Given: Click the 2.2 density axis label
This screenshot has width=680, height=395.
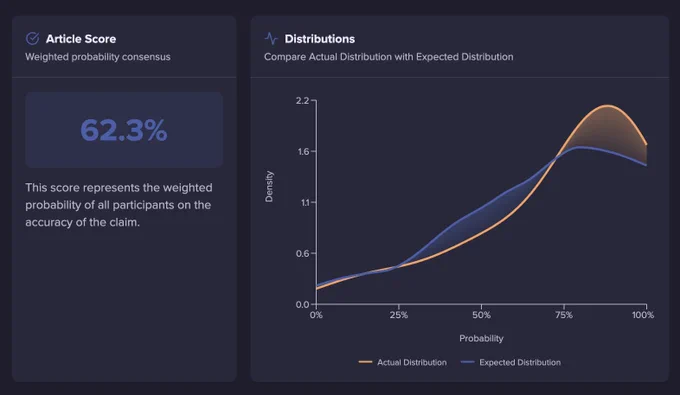Looking at the screenshot, I should [302, 101].
